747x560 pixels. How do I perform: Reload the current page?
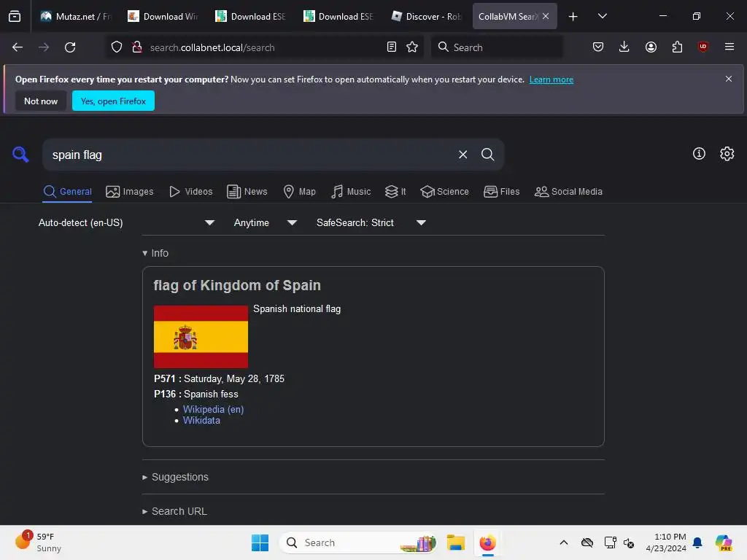[70, 47]
